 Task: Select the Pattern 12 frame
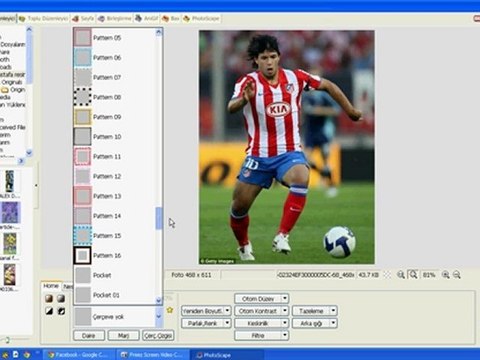[x=114, y=176]
